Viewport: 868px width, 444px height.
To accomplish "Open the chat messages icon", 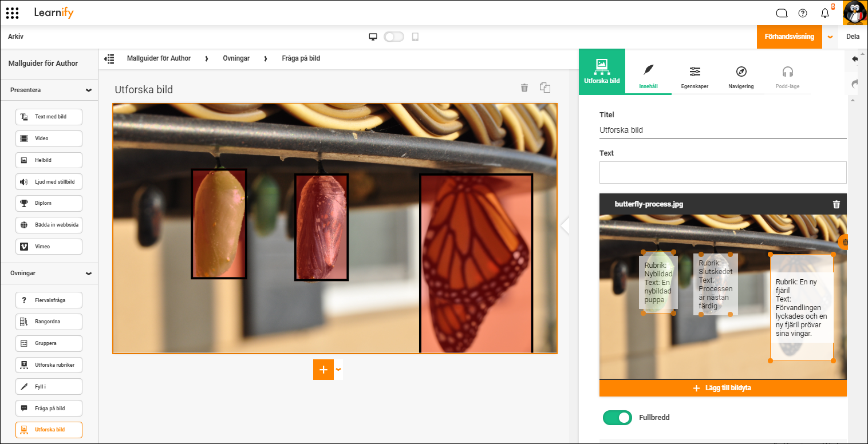I will point(782,13).
